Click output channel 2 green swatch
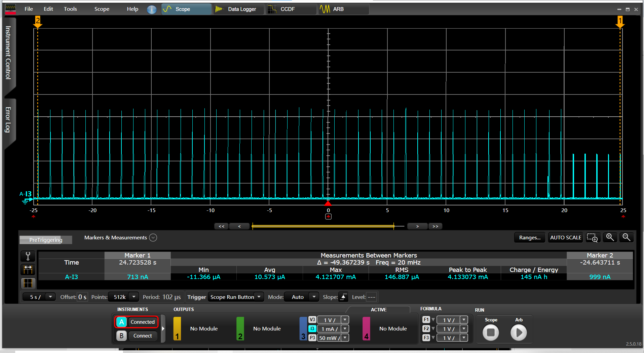 coord(240,328)
